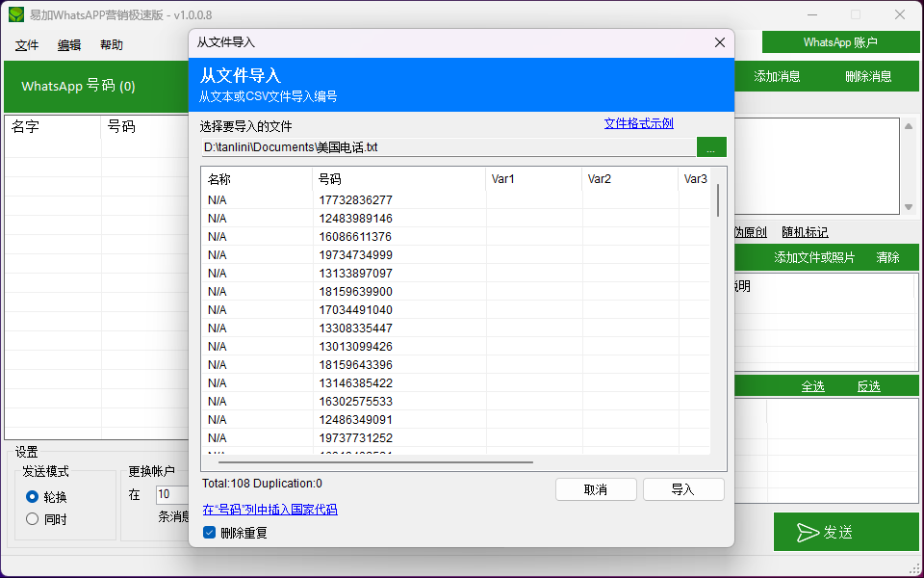Screen dimensions: 924x578
Task: Click the 名称 column header
Action: pos(257,179)
